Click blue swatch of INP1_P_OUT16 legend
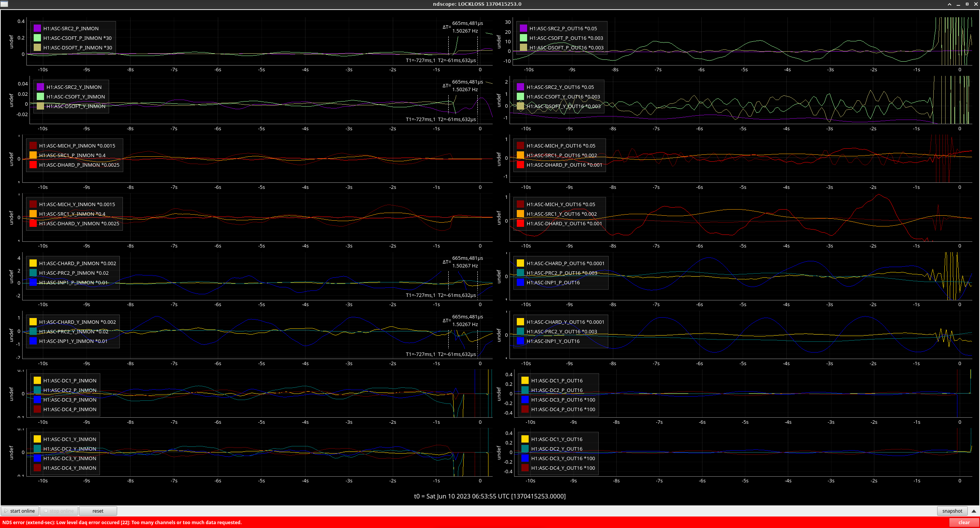 [x=520, y=282]
